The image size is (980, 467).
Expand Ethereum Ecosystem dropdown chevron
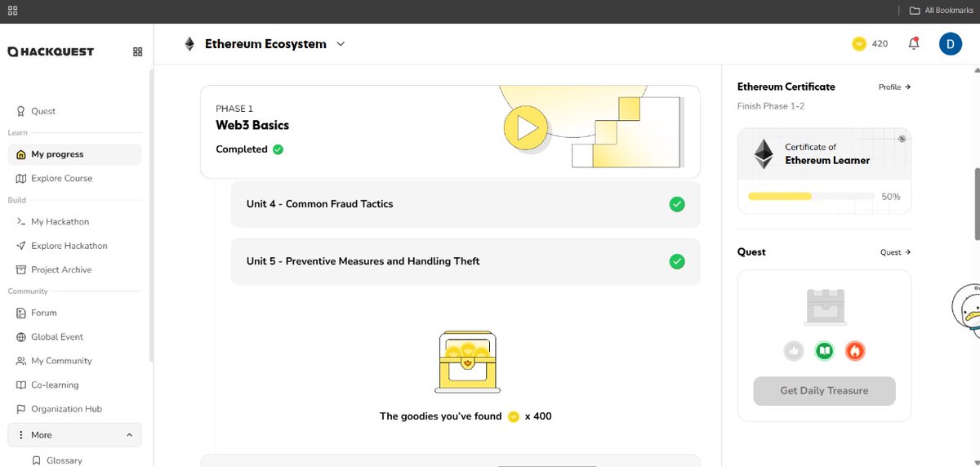(341, 44)
